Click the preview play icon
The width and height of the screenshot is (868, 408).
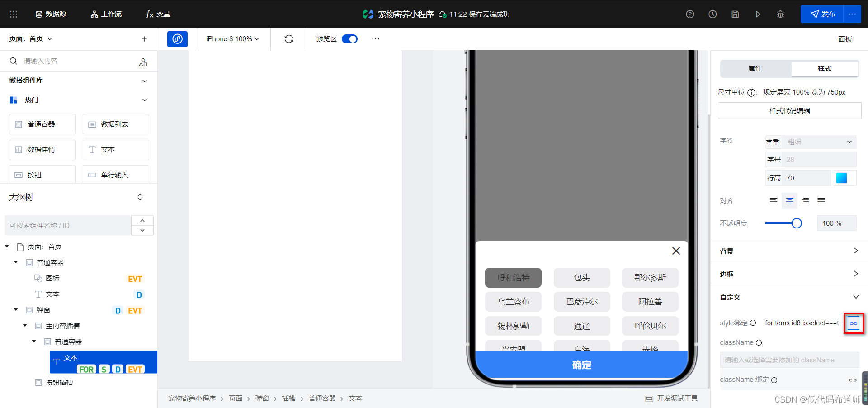(758, 14)
